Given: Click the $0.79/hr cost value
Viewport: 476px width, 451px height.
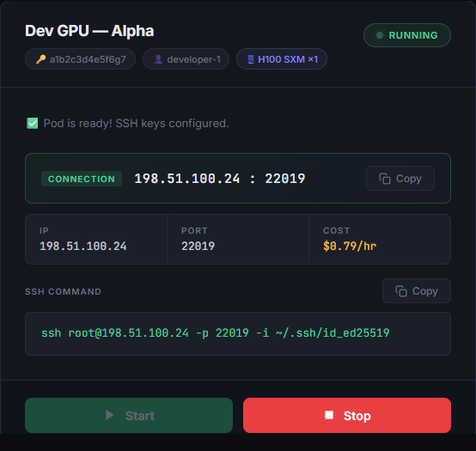Looking at the screenshot, I should click(x=350, y=247).
